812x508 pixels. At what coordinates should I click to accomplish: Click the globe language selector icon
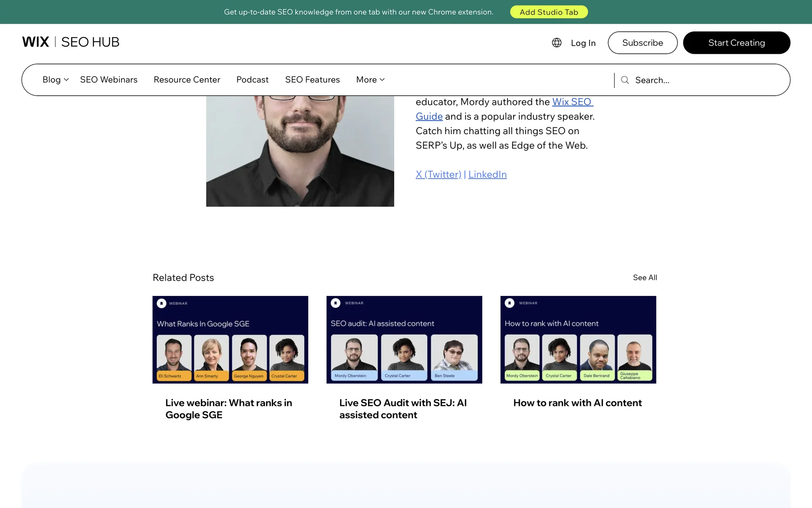tap(557, 43)
